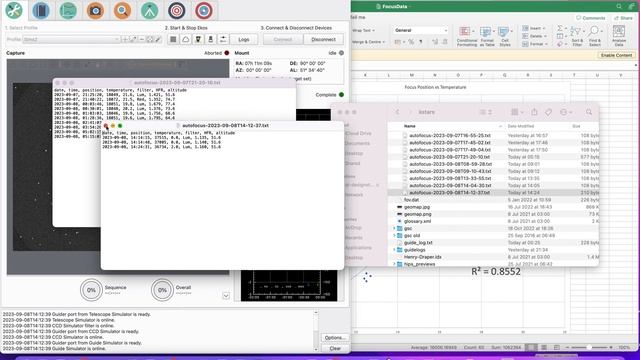Click the Finder tag icon
Image resolution: width=640 pixels, height=360 pixels.
click(x=548, y=112)
